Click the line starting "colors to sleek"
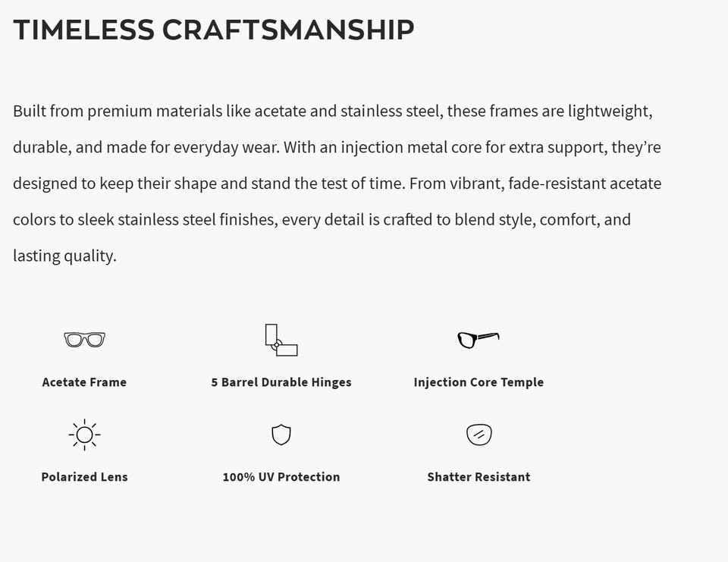The height and width of the screenshot is (562, 728). coord(322,220)
